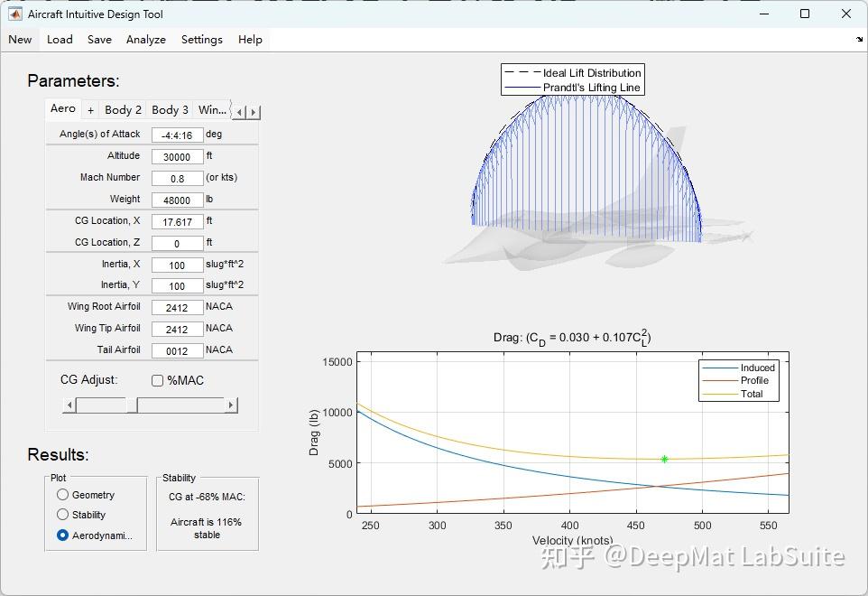Open the Load menu

[x=60, y=40]
